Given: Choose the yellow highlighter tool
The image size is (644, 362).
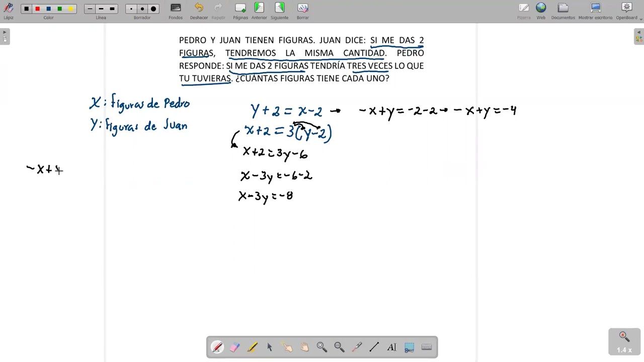Looking at the screenshot, I should pyautogui.click(x=252, y=347).
